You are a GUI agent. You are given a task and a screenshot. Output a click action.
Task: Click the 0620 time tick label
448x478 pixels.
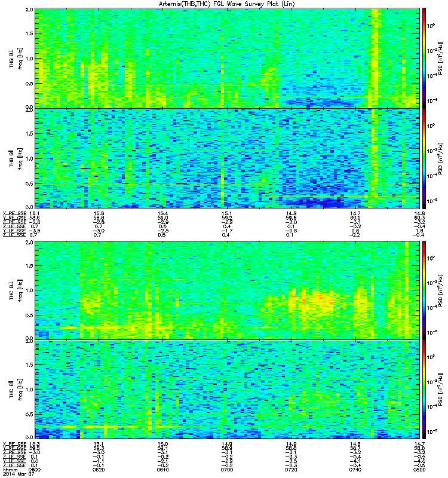coord(99,470)
